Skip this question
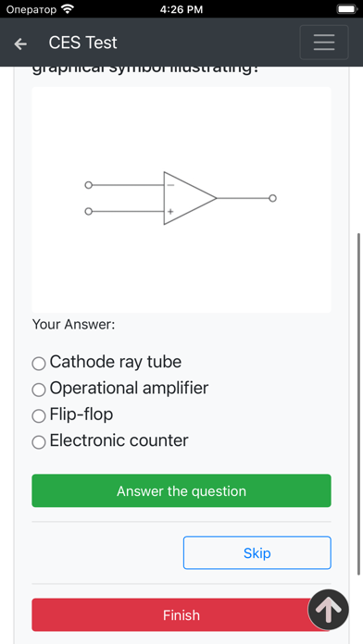Viewport: 363px width, 644px height. [257, 552]
